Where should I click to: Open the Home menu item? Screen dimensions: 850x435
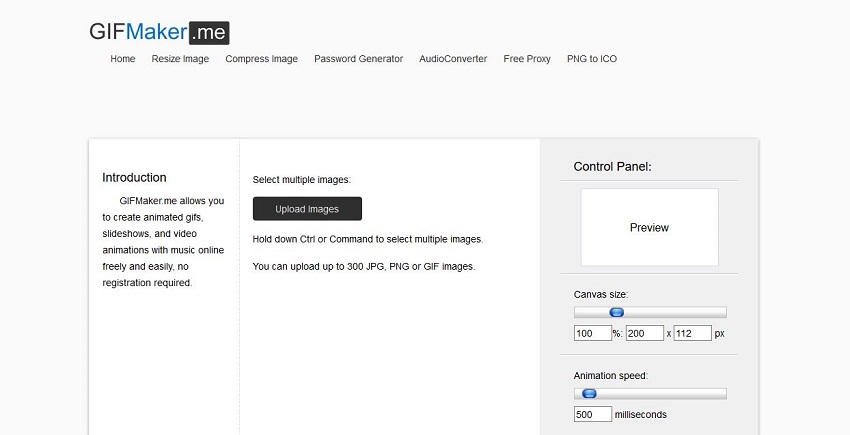coord(123,59)
